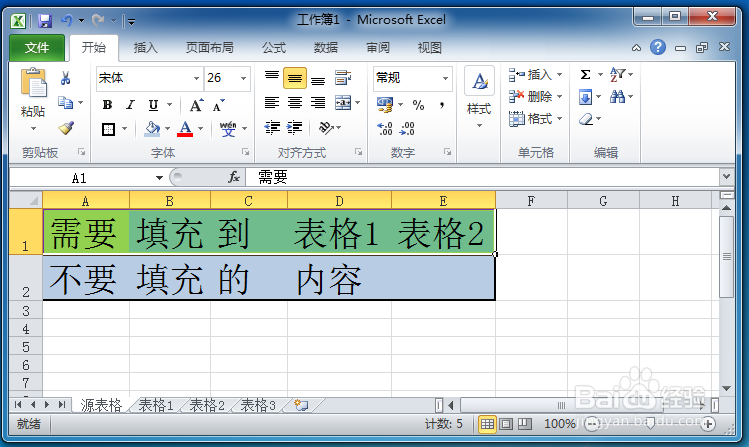Click Merge and Center icon
Screen dimensions: 749x447
tap(343, 102)
